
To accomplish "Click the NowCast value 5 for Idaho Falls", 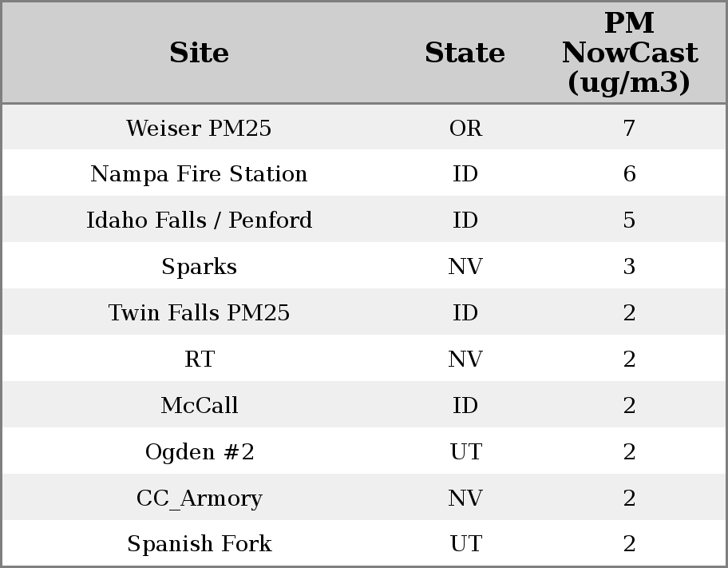I will point(629,220).
